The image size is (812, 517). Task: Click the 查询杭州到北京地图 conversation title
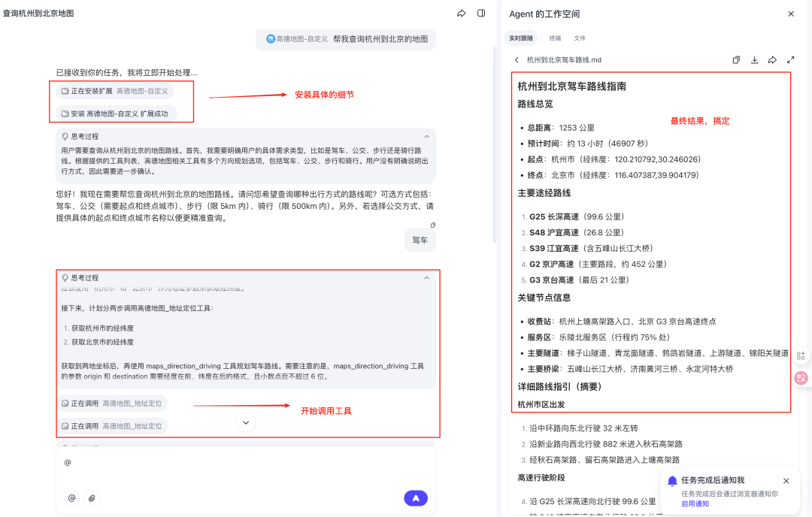click(38, 14)
